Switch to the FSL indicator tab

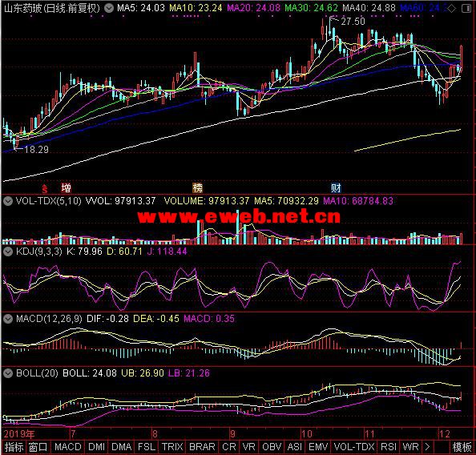point(147,447)
